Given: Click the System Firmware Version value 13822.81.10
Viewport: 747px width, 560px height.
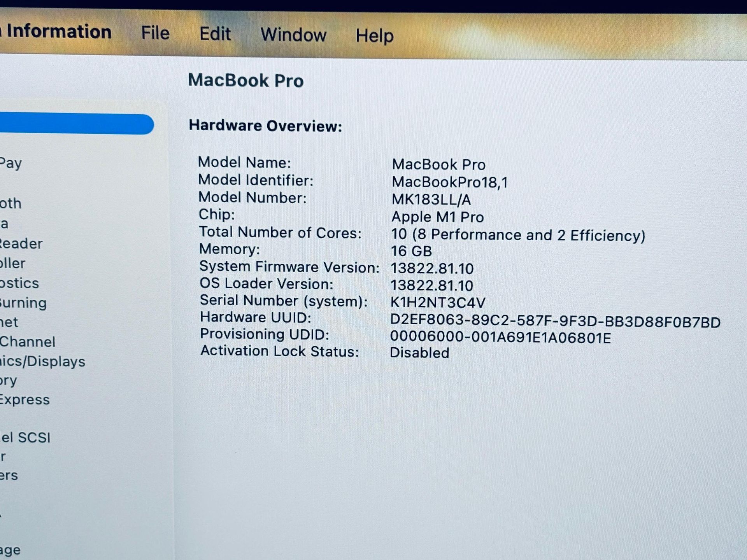Looking at the screenshot, I should (432, 268).
